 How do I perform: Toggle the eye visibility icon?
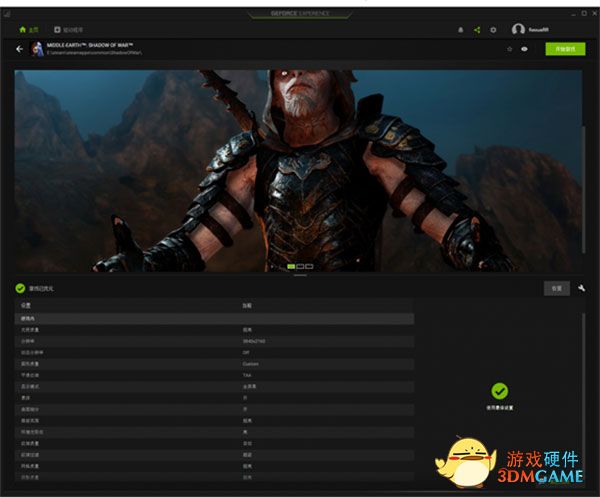click(524, 49)
